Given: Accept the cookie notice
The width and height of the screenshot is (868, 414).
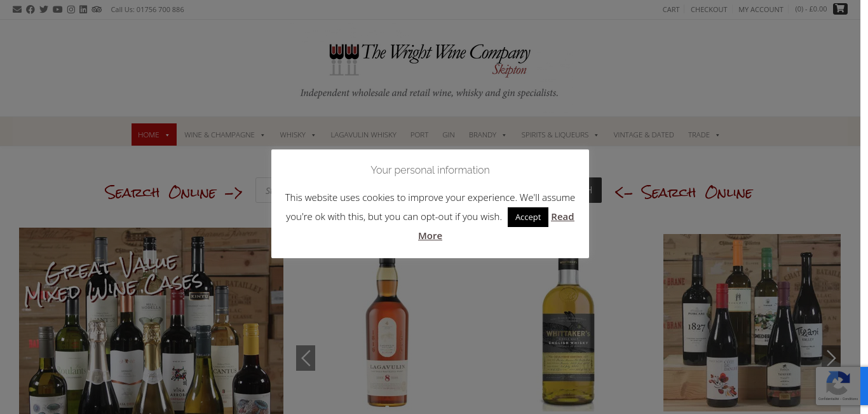Looking at the screenshot, I should [528, 217].
